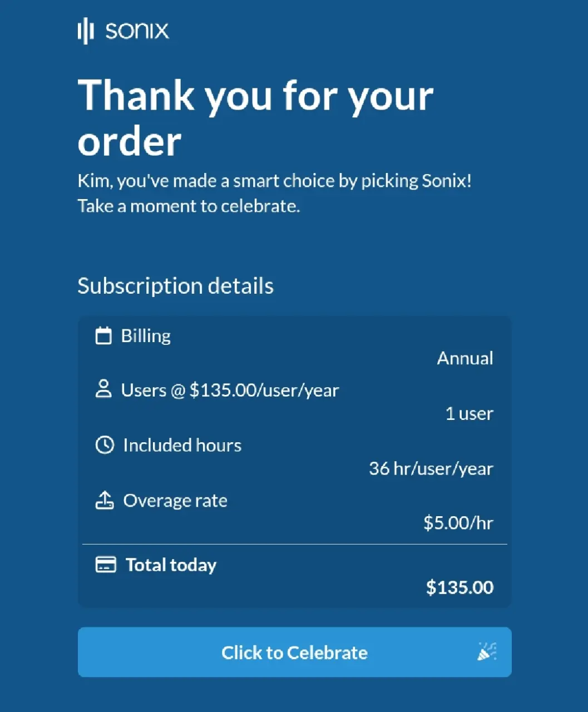Click the Total today label
Screen dimensions: 588x712
coord(171,565)
